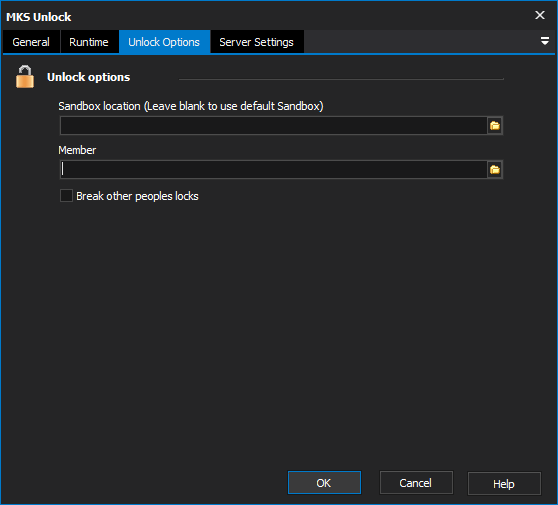The image size is (558, 505).
Task: Click inside the Member input field
Action: pos(273,170)
